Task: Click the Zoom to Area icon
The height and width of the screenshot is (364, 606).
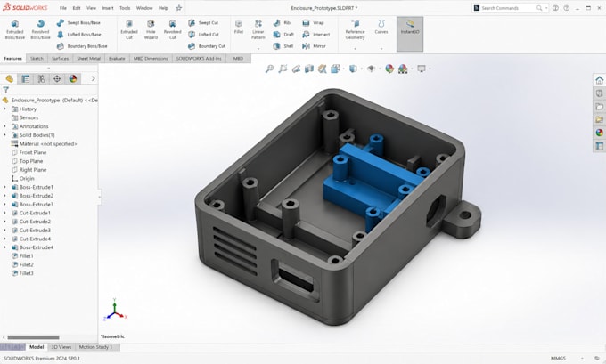Action: pyautogui.click(x=283, y=69)
